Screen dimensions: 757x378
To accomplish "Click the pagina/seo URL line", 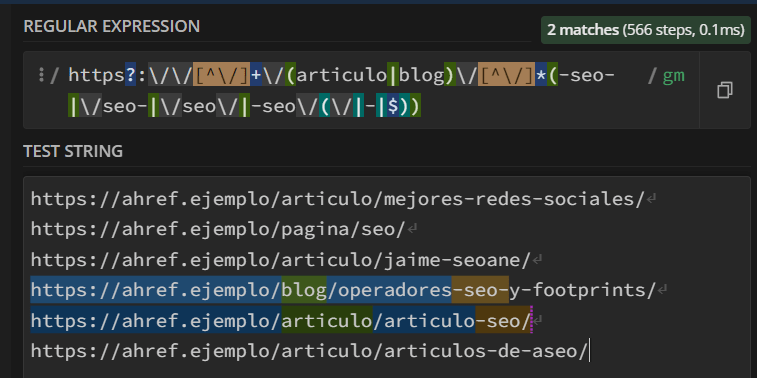I will pos(218,230).
